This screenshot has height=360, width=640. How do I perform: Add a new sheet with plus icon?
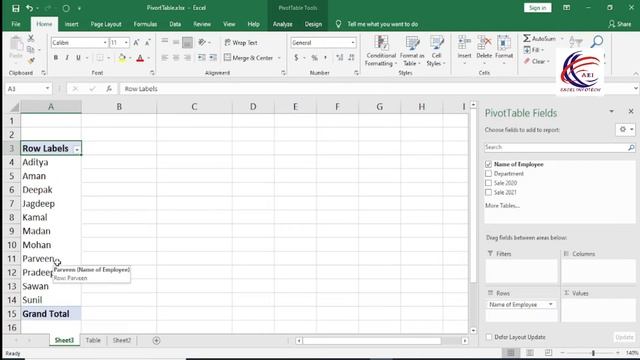[156, 340]
